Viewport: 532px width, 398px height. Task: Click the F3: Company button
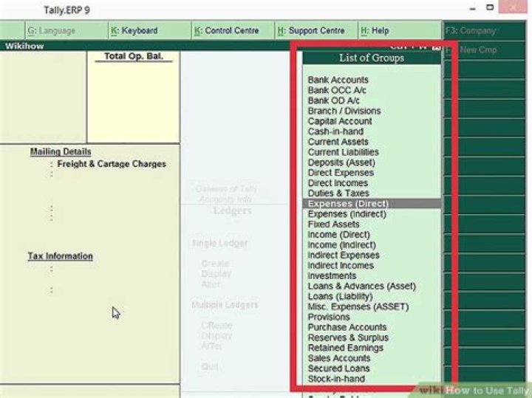point(484,31)
